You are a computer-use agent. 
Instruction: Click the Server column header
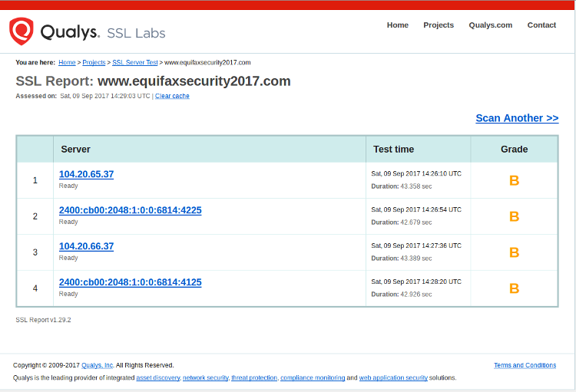(210, 149)
